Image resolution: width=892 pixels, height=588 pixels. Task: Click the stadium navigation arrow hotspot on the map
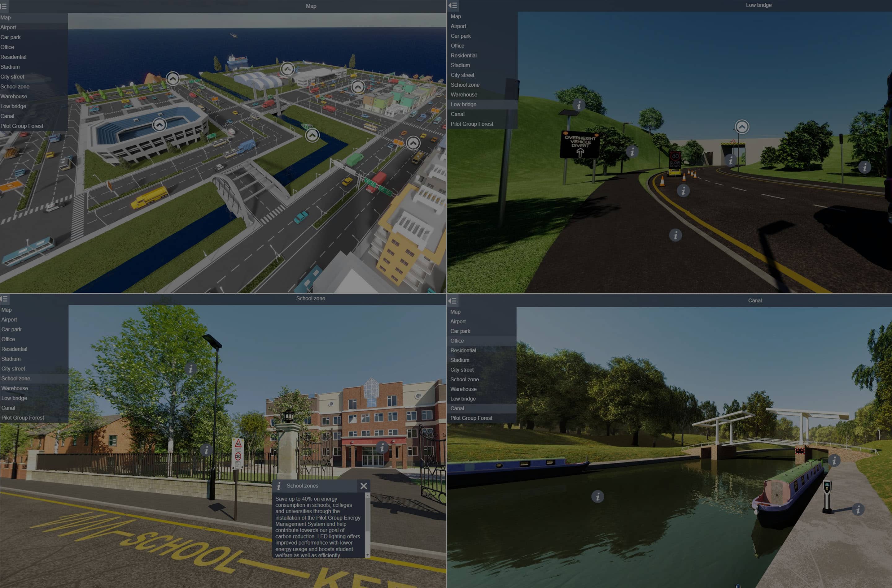tap(160, 124)
